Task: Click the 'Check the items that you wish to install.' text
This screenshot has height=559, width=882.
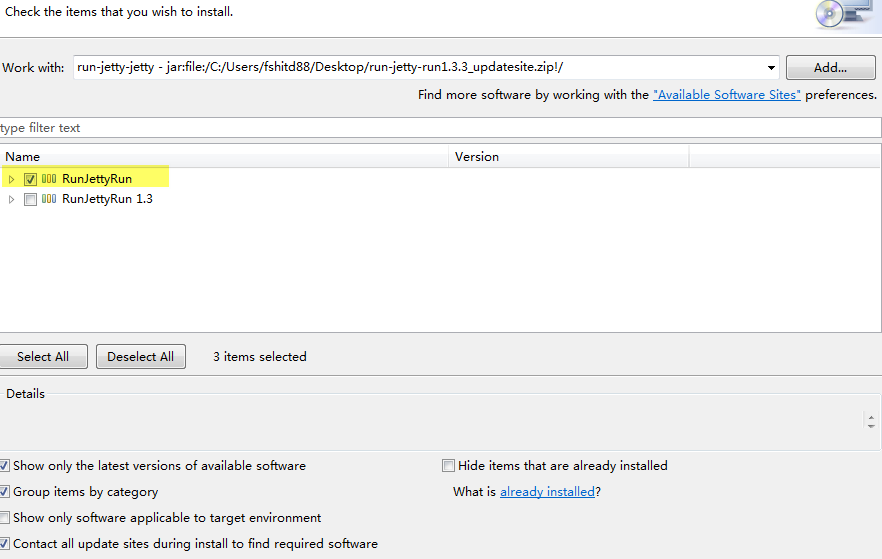Action: [119, 12]
